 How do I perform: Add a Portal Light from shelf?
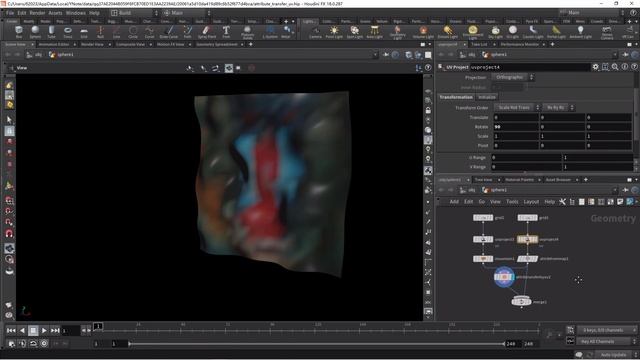556,31
